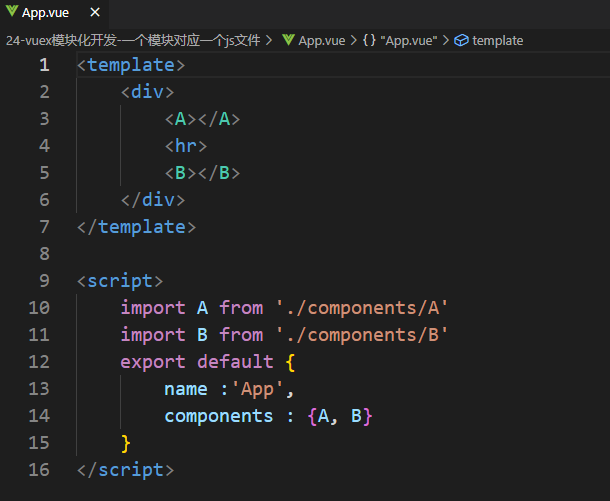This screenshot has height=501, width=610.
Task: Select the template breadcrumb item
Action: pos(498,40)
